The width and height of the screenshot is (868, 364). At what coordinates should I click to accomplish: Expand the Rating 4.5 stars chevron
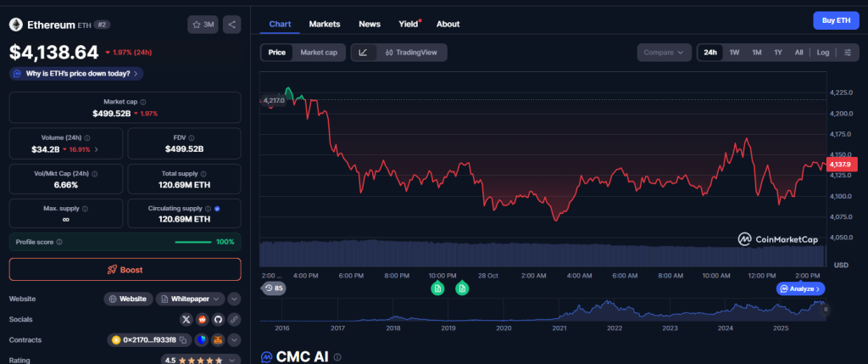(234, 360)
